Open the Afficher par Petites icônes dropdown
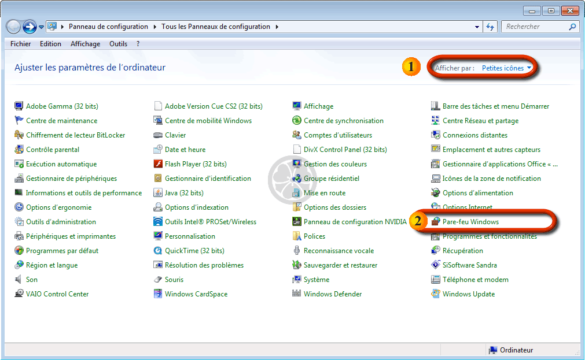This screenshot has width=585, height=360. point(507,68)
